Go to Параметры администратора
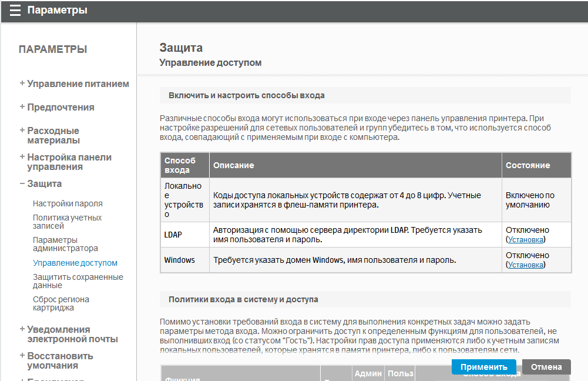This screenshot has width=588, height=381. click(x=65, y=244)
